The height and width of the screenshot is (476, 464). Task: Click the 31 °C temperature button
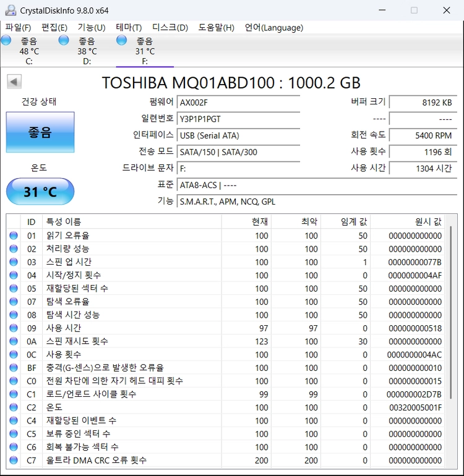(x=40, y=192)
